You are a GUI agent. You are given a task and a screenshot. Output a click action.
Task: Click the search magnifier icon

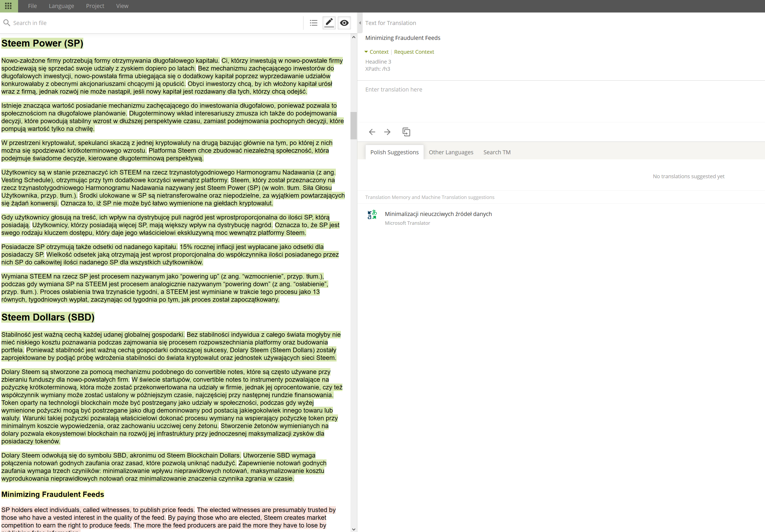(x=6, y=23)
